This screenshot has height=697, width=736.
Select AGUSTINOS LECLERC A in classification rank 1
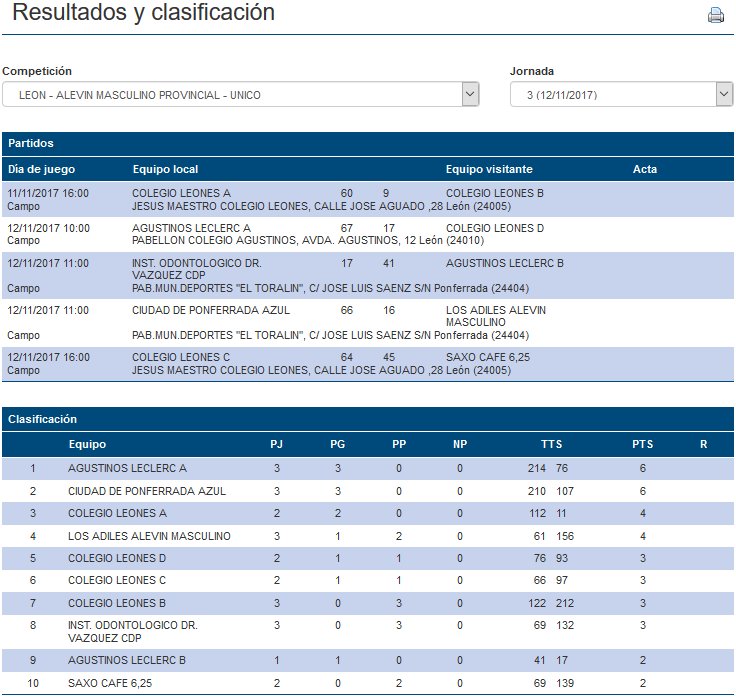tap(127, 468)
